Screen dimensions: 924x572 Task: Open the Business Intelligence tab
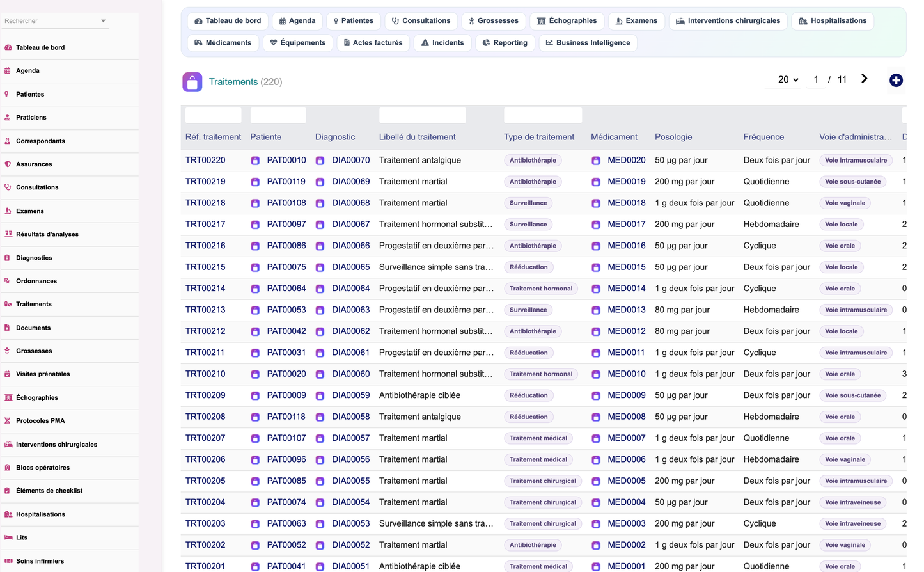click(588, 43)
